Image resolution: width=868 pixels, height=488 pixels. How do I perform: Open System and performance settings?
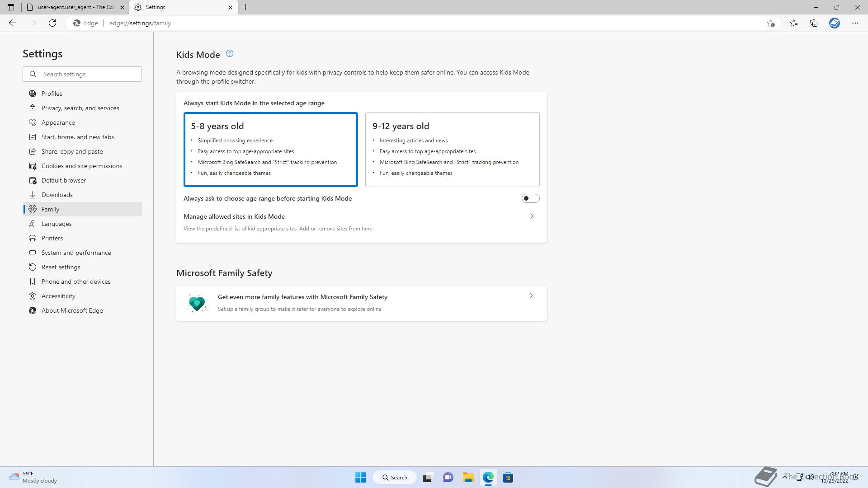click(82, 253)
